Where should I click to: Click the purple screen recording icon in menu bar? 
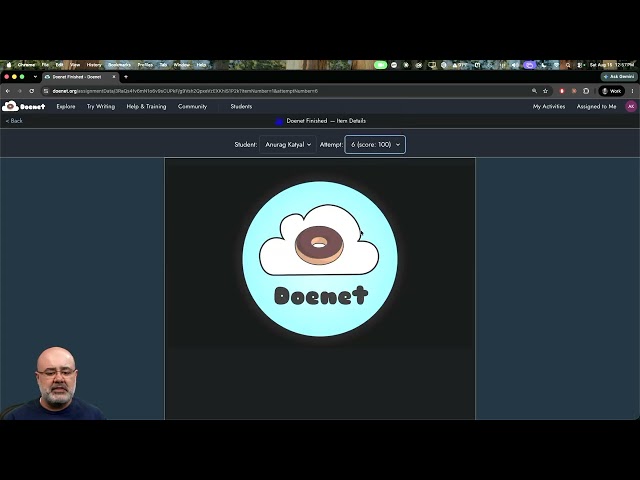pyautogui.click(x=529, y=65)
